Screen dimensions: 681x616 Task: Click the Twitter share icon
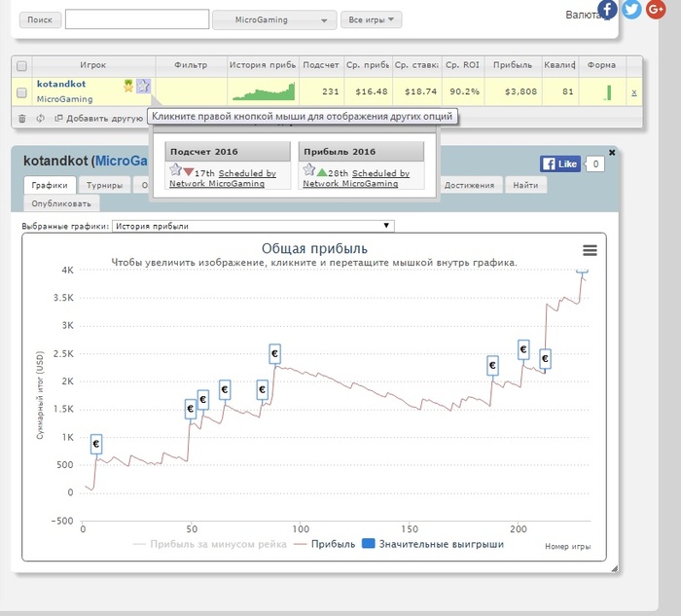(x=631, y=10)
